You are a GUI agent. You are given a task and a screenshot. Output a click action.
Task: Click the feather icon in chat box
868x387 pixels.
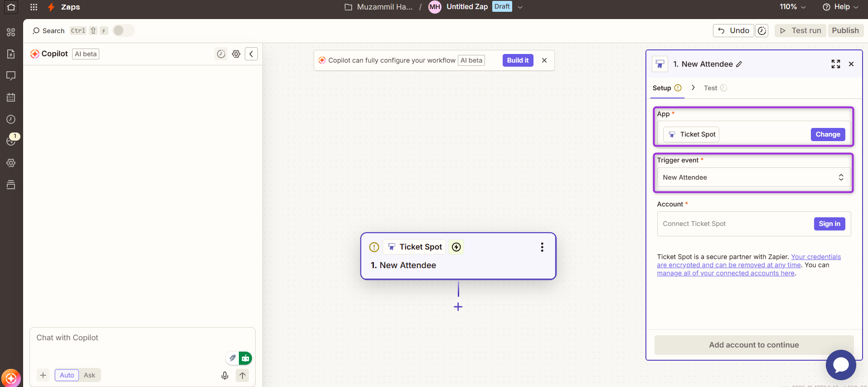click(x=233, y=358)
